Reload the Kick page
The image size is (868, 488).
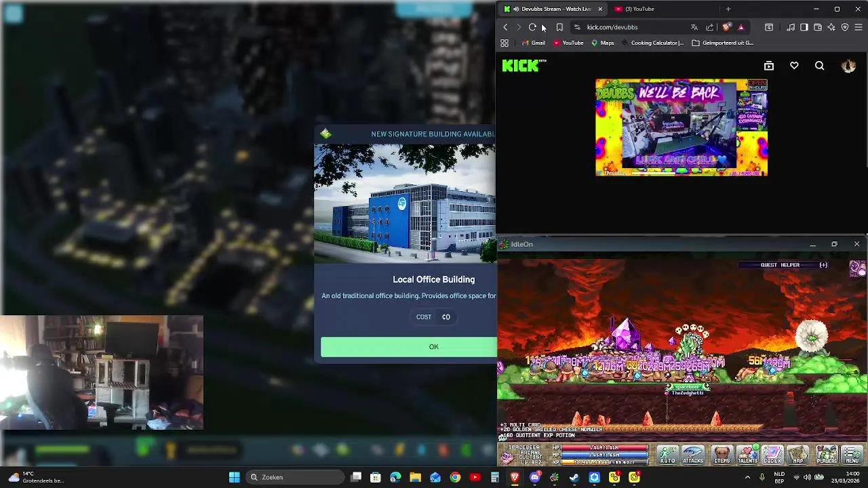[x=532, y=27]
